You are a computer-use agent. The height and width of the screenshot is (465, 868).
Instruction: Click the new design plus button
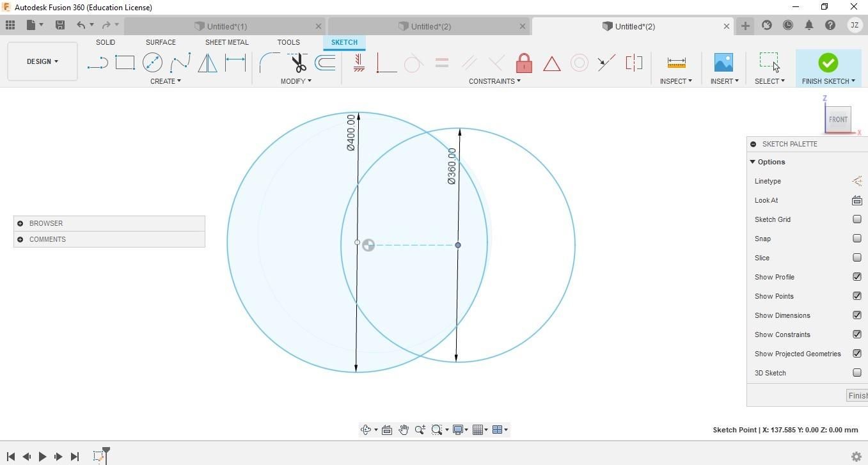(x=745, y=26)
